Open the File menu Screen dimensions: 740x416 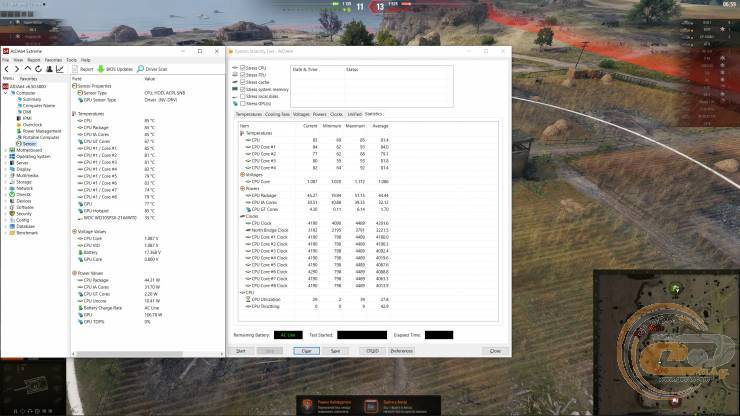(6, 60)
